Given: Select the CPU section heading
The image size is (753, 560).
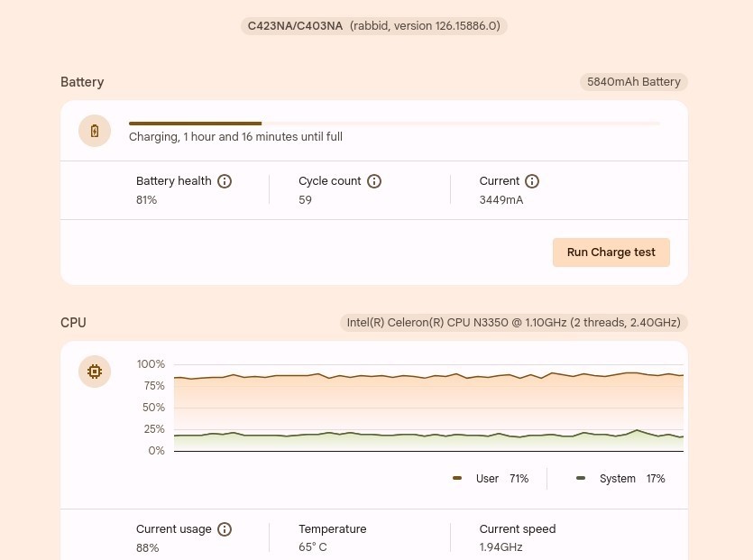Looking at the screenshot, I should tap(73, 323).
